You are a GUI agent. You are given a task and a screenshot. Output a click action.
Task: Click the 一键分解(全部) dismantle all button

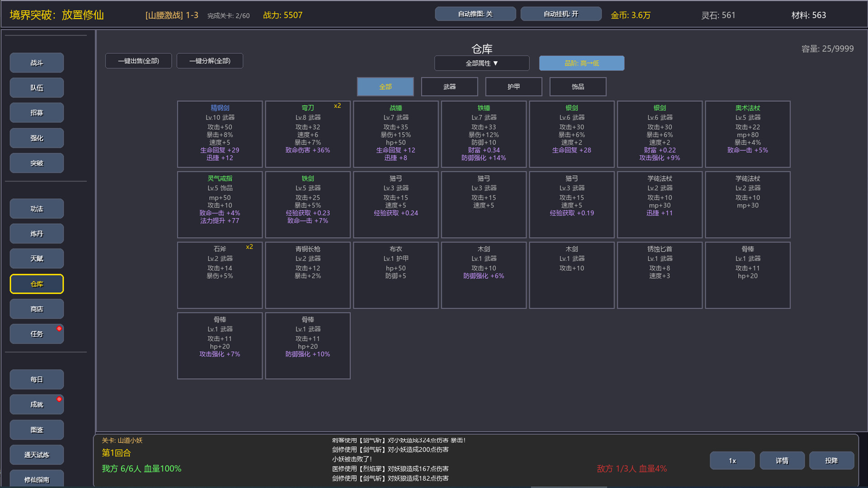pyautogui.click(x=210, y=61)
